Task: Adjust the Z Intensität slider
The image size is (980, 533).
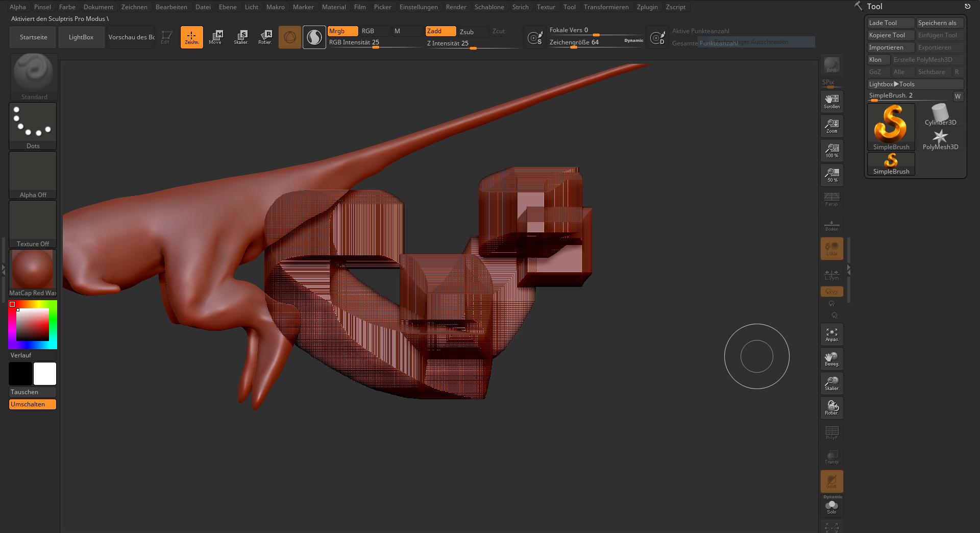Action: point(473,43)
